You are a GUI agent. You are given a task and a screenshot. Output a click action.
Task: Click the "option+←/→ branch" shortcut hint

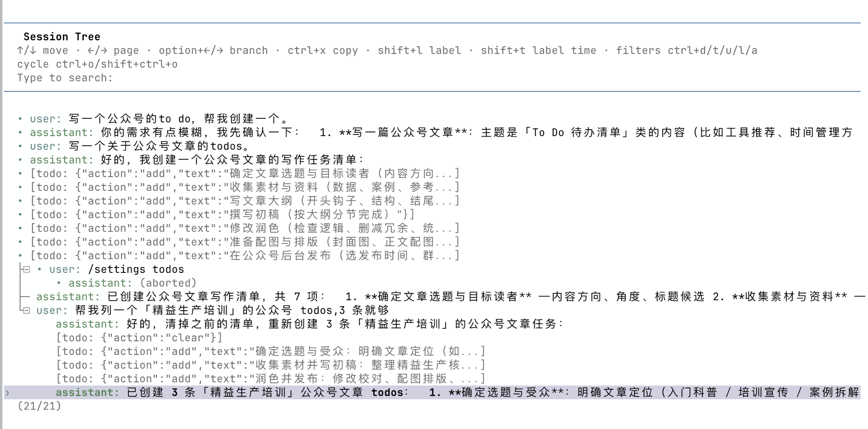pos(213,51)
